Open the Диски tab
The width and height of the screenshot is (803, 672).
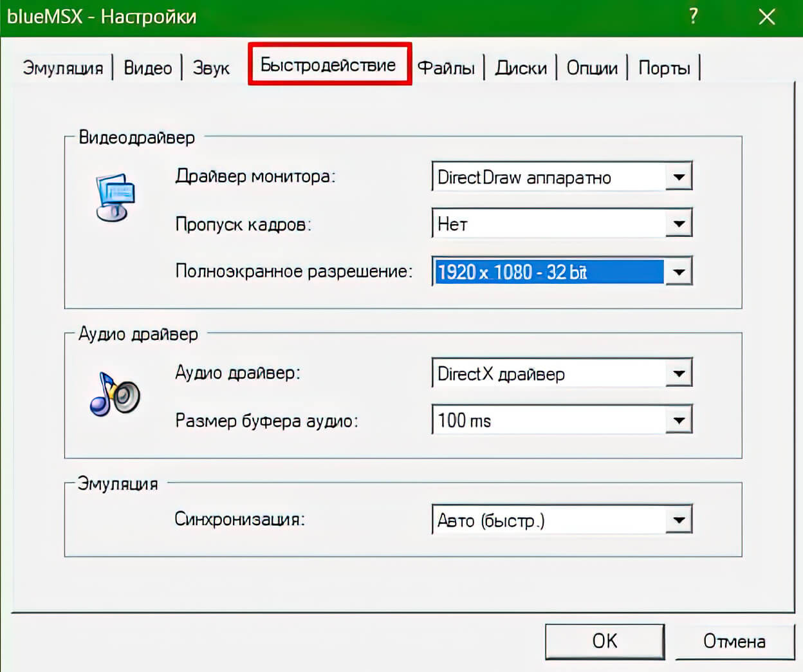tap(521, 68)
